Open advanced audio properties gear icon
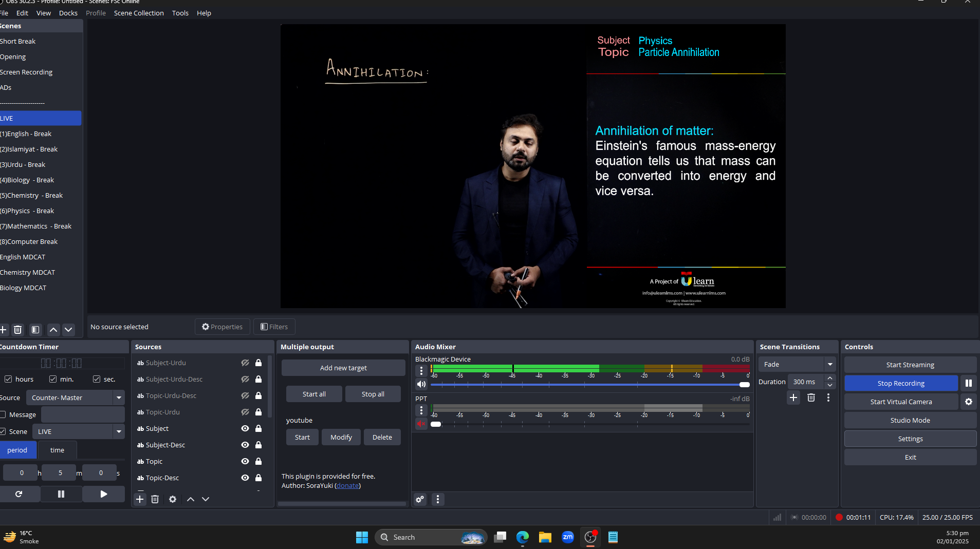Screen dimensions: 980x549 [420, 499]
